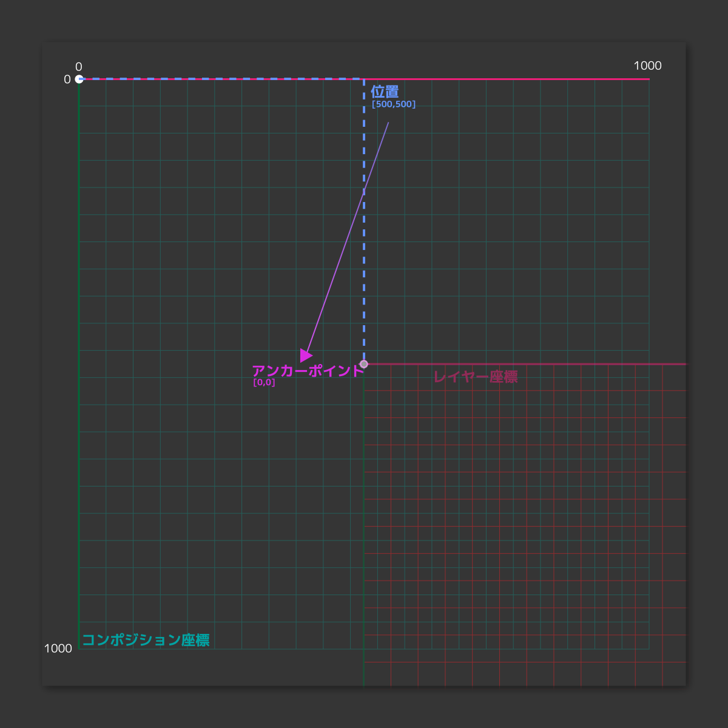728x728 pixels.
Task: Click the アンカーポイント label
Action: click(308, 371)
